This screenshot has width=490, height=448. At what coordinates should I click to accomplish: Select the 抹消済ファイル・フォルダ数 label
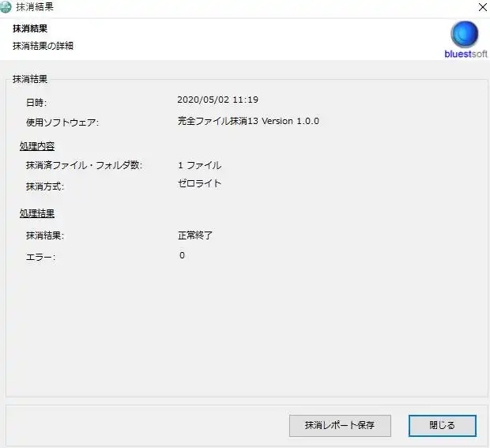pyautogui.click(x=84, y=166)
